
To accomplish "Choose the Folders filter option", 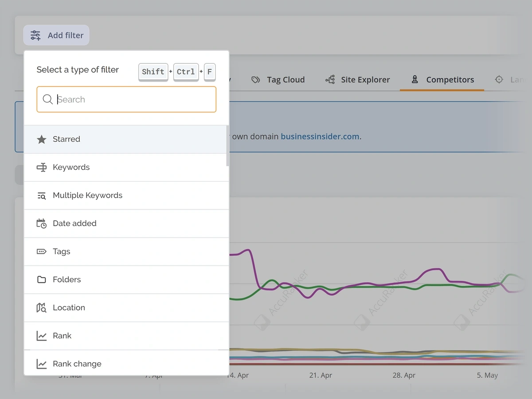I will pos(126,280).
